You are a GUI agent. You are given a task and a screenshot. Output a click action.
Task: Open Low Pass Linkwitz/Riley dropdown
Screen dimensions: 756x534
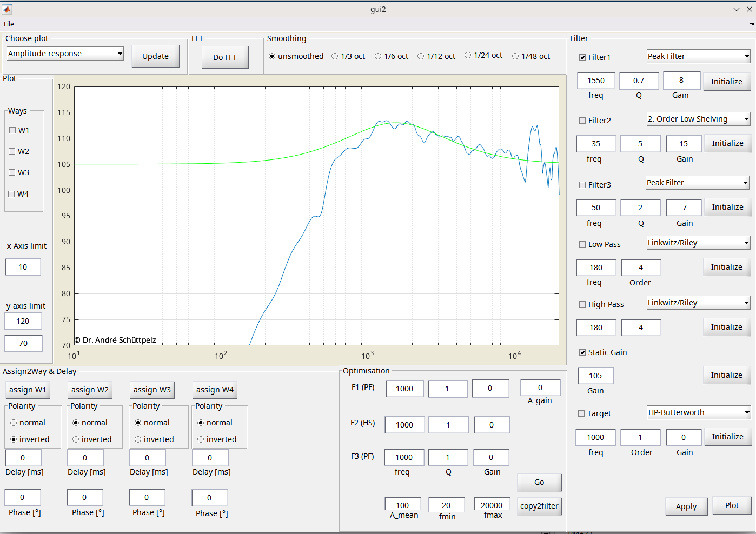point(698,243)
